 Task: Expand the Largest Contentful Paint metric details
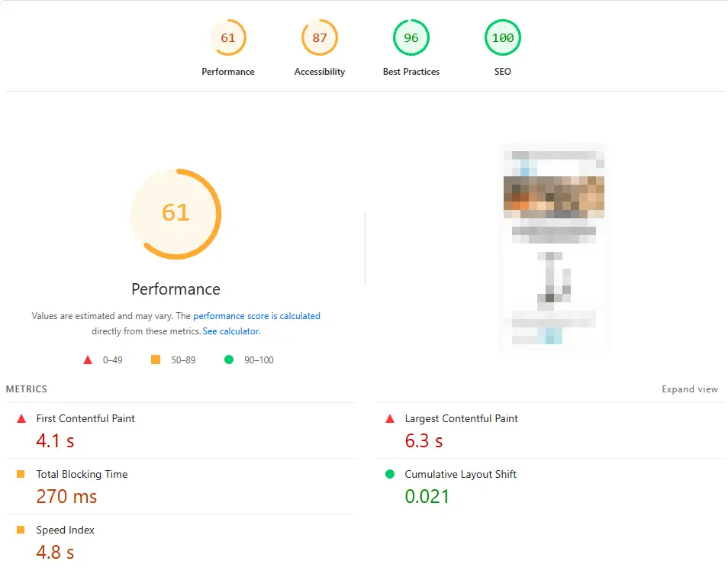(461, 418)
